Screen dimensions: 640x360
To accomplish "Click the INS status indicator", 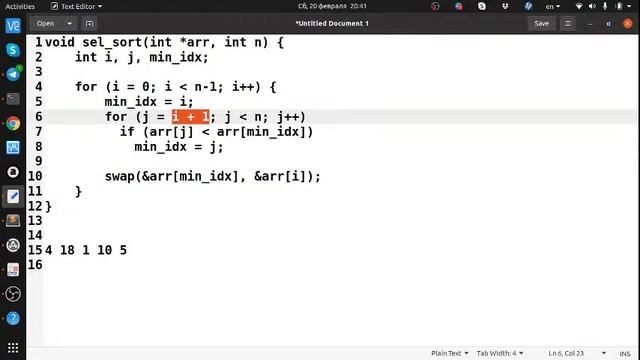I will point(625,354).
